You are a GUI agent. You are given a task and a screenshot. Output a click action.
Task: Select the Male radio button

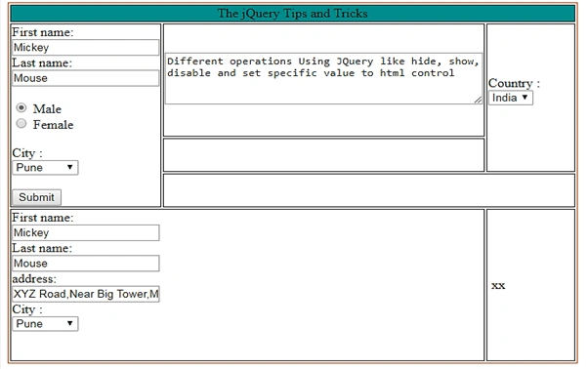pyautogui.click(x=21, y=108)
